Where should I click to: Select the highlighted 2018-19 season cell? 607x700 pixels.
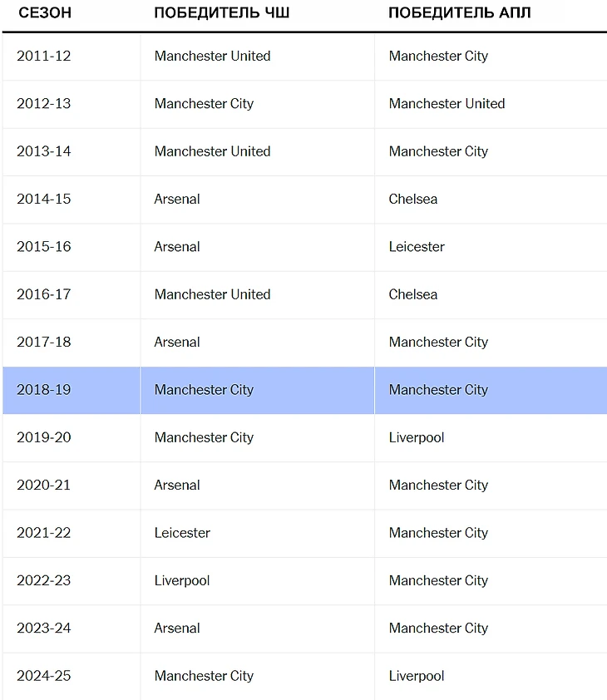(44, 390)
